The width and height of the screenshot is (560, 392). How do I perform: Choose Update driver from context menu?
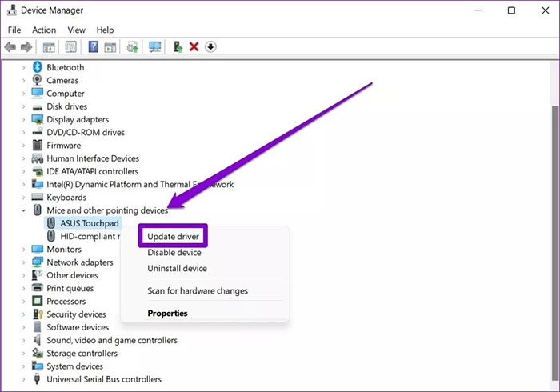click(x=173, y=237)
